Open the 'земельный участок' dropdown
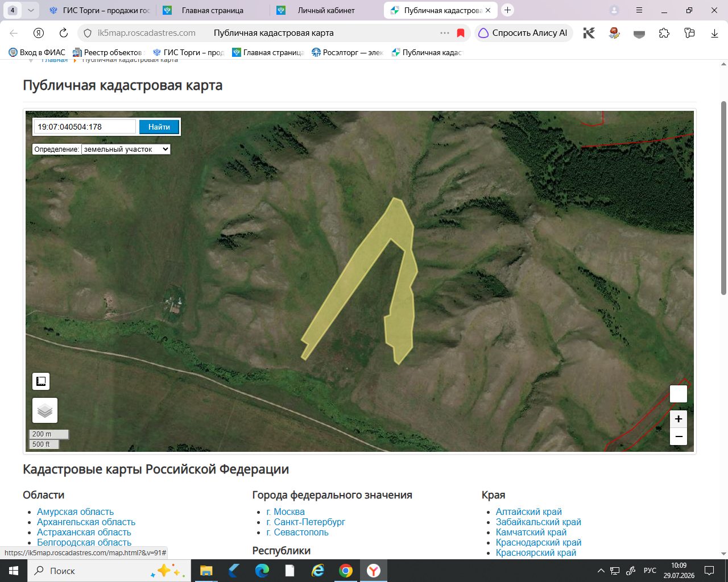The image size is (728, 582). pos(126,149)
